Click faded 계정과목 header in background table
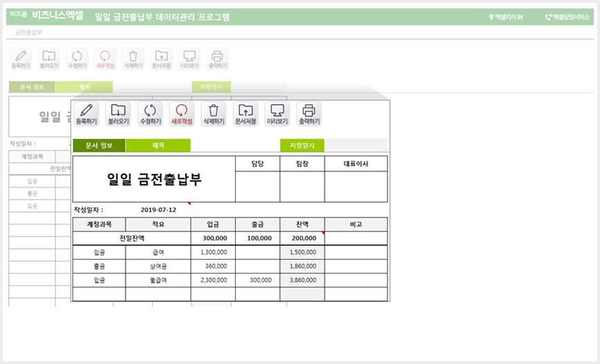 point(32,157)
